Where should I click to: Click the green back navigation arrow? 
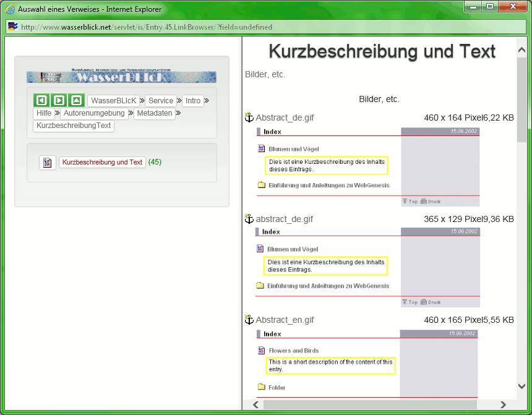click(x=41, y=100)
